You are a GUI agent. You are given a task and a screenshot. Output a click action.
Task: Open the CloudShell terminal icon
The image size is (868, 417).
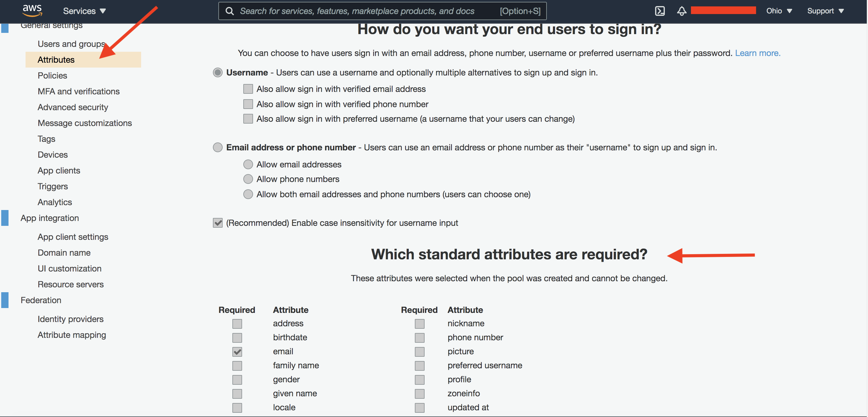click(659, 11)
